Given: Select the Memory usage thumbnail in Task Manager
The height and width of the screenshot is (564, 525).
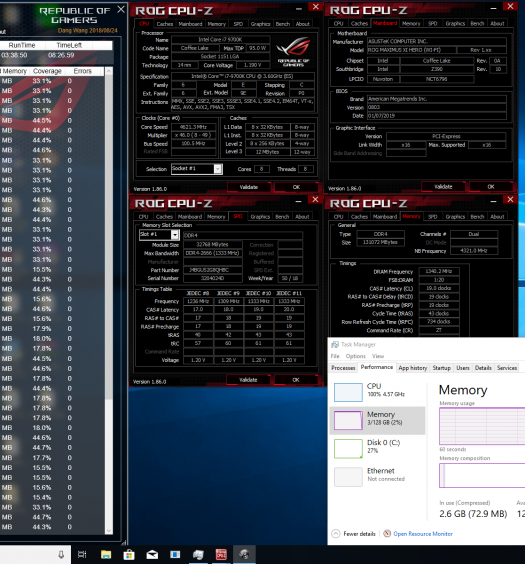Looking at the screenshot, I should coord(348,420).
